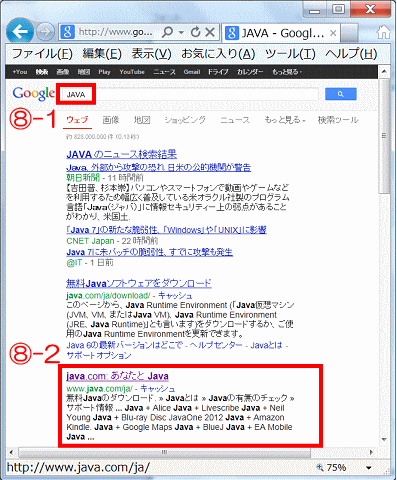Close the JAVA - Google tab
The height and width of the screenshot is (480, 397).
click(333, 33)
